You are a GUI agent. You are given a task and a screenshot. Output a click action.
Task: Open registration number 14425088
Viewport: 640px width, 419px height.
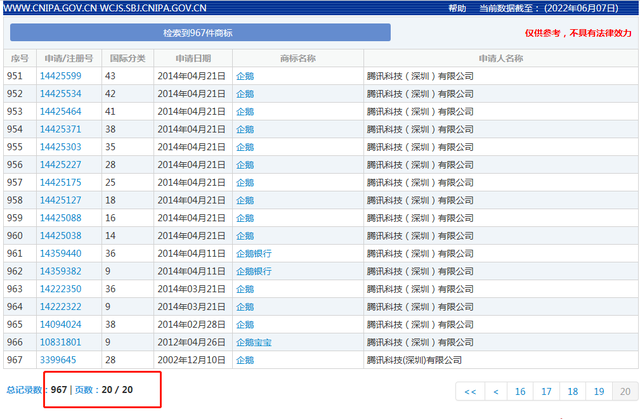point(60,218)
